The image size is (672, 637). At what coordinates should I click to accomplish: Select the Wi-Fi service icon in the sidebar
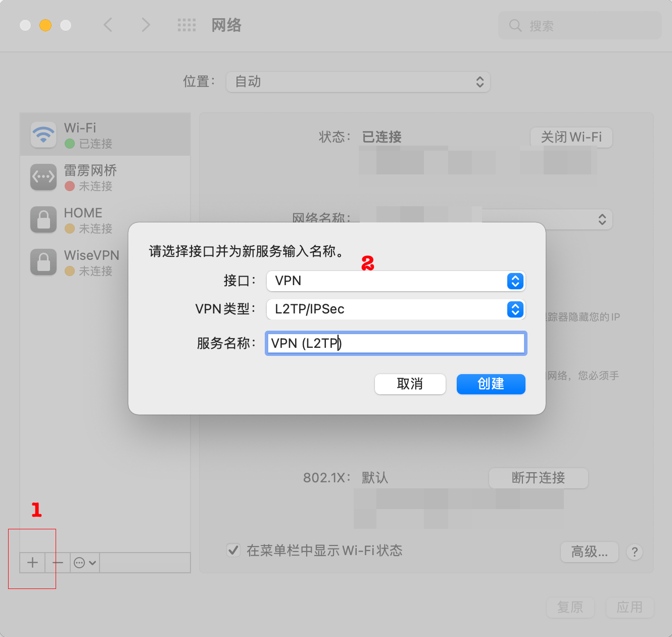click(43, 134)
